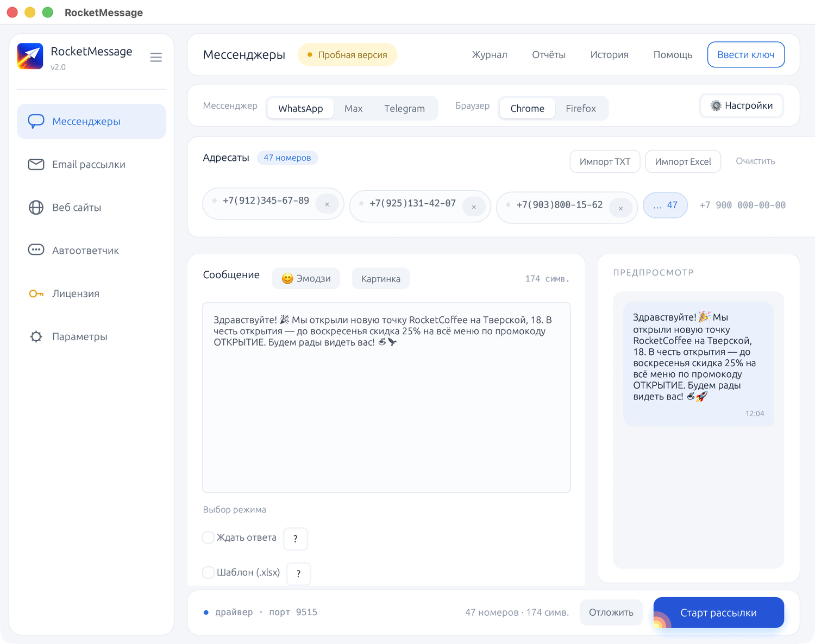Remove number +7(925)131-42-07 with its x
This screenshot has height=644, width=815.
(x=474, y=207)
